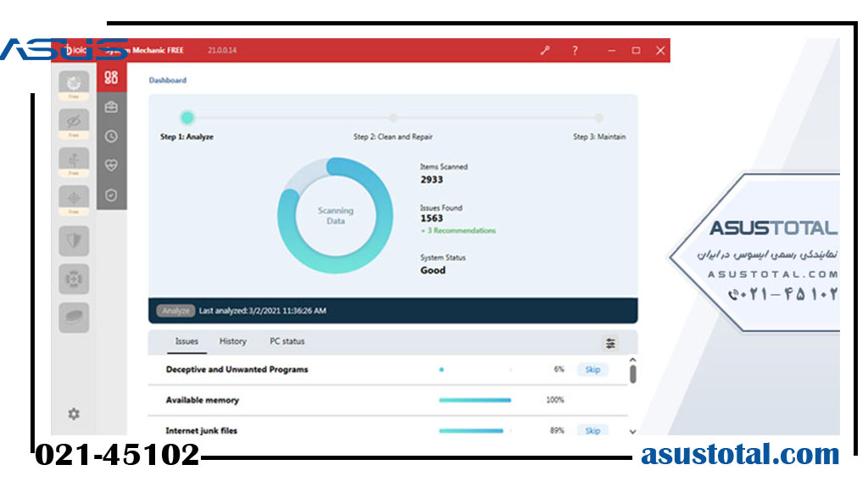This screenshot has width=868, height=487.
Task: Switch to the Issues tab
Action: pyautogui.click(x=186, y=341)
